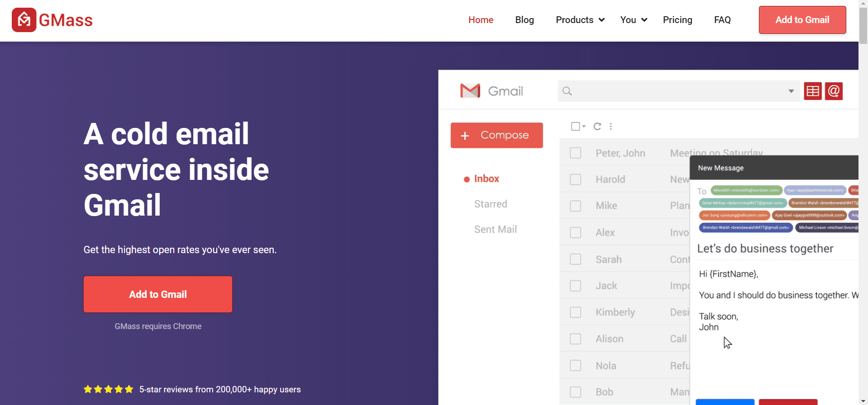Check the Mike email checkbox
The width and height of the screenshot is (868, 405).
click(576, 206)
